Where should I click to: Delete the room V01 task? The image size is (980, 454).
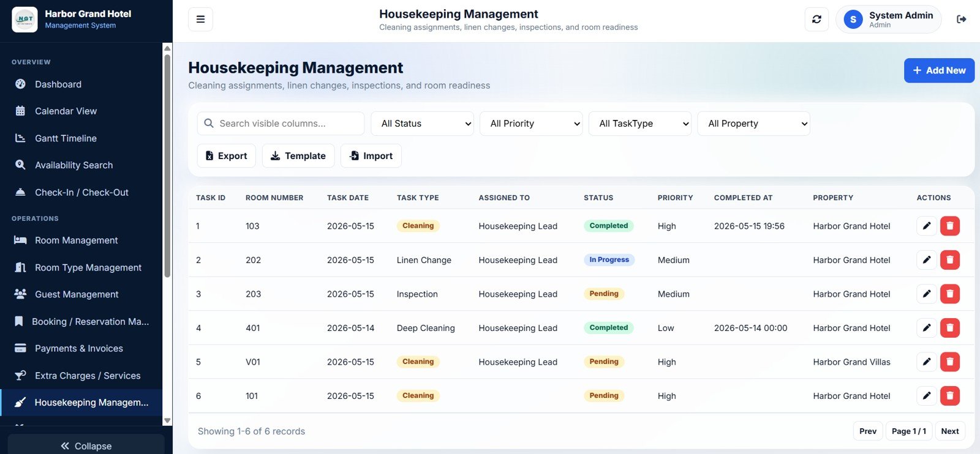click(950, 362)
